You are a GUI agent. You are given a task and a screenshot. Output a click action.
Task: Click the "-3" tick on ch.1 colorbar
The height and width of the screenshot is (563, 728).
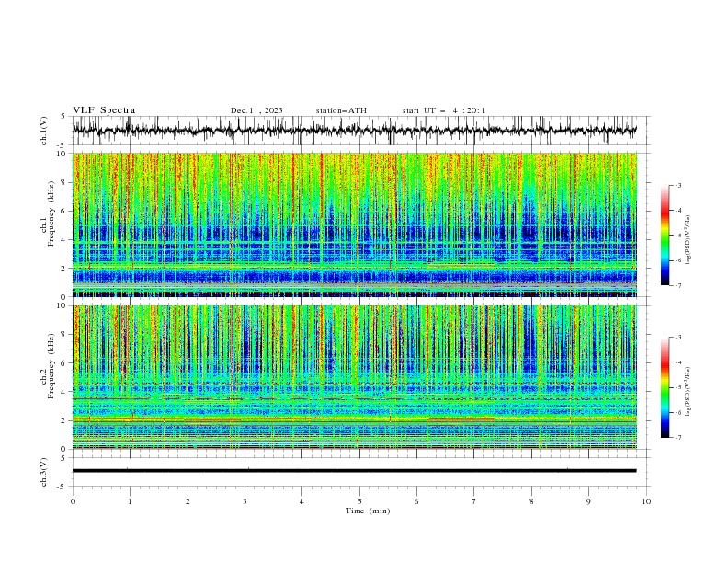tap(678, 185)
